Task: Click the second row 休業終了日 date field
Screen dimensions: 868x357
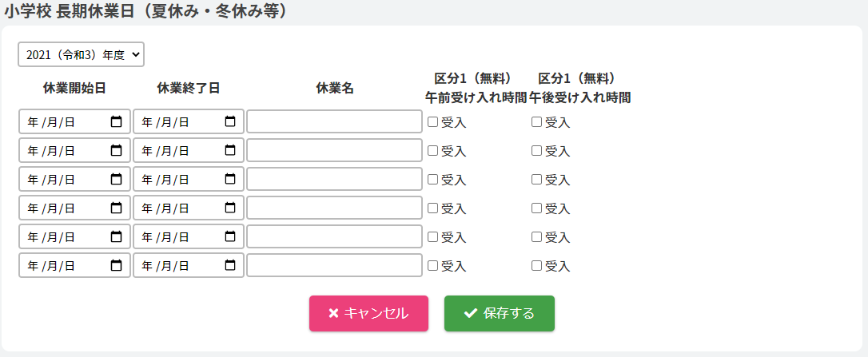Action: (176, 150)
